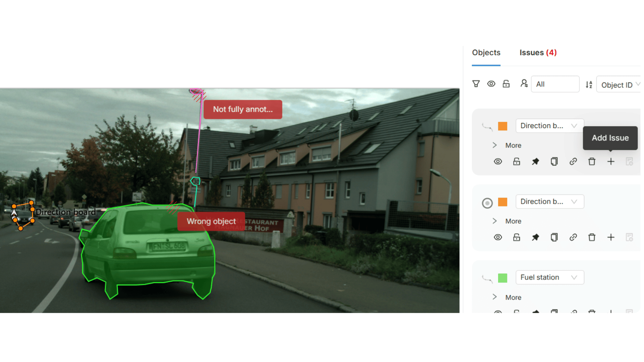This screenshot has height=362, width=644.
Task: Click the filter funnel icon in objects panel
Action: point(476,84)
